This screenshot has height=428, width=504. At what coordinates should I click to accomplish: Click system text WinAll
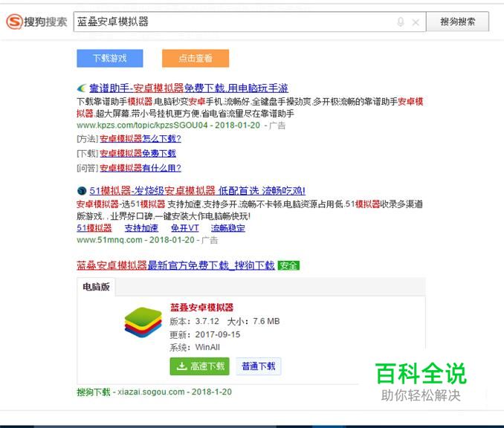207,347
